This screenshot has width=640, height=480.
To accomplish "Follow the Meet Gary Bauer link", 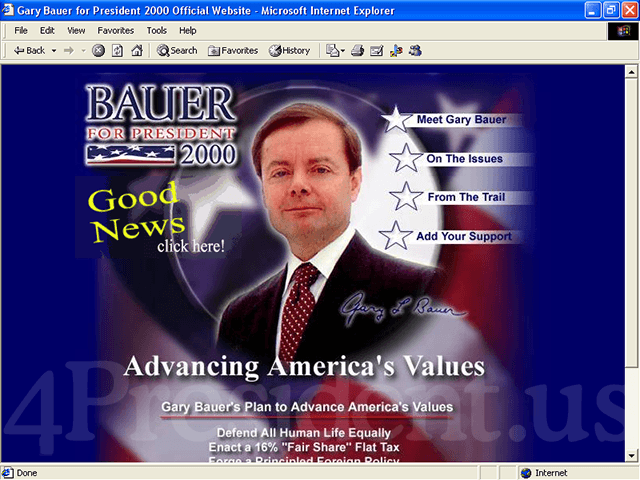I will tap(461, 120).
